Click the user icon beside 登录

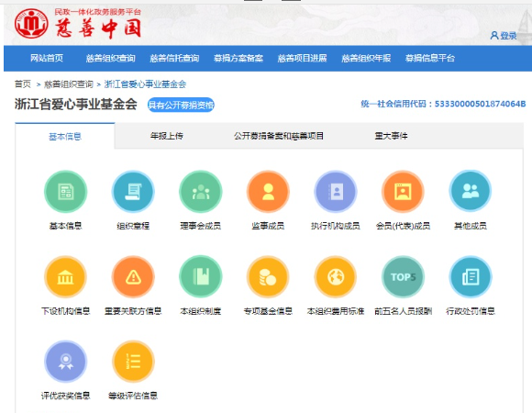pyautogui.click(x=494, y=35)
